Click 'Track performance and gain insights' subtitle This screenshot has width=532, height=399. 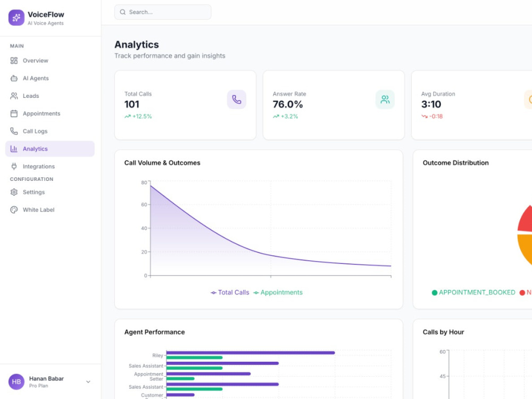click(170, 56)
